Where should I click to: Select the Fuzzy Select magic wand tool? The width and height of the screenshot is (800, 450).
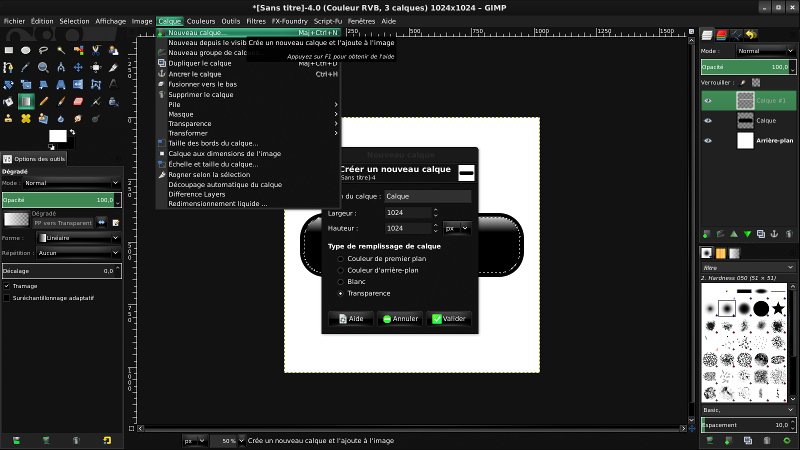61,50
